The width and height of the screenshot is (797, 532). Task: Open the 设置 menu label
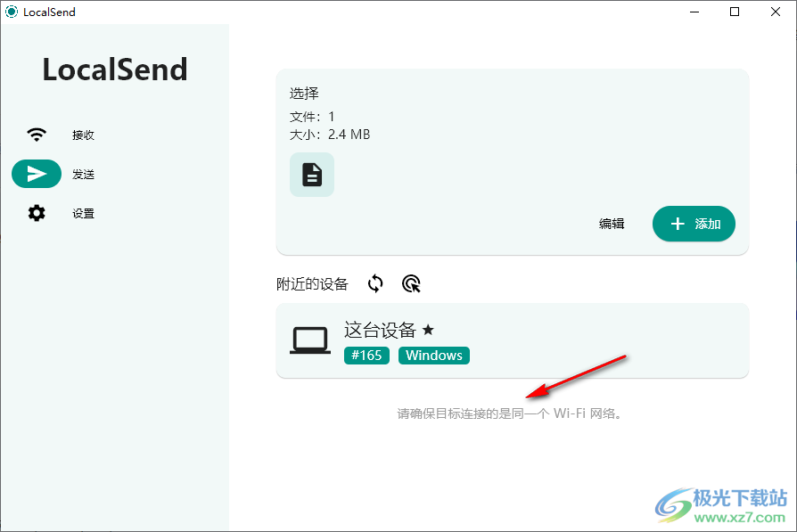click(x=84, y=213)
